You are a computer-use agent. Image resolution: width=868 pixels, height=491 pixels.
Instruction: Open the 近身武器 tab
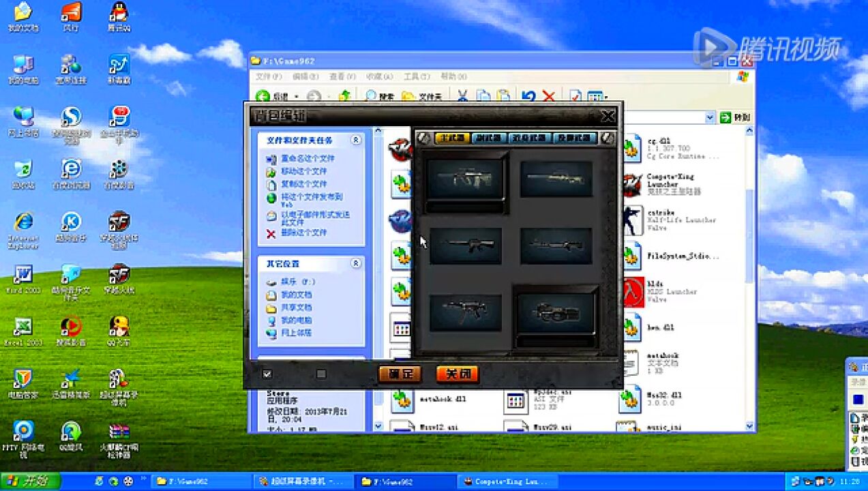click(530, 138)
